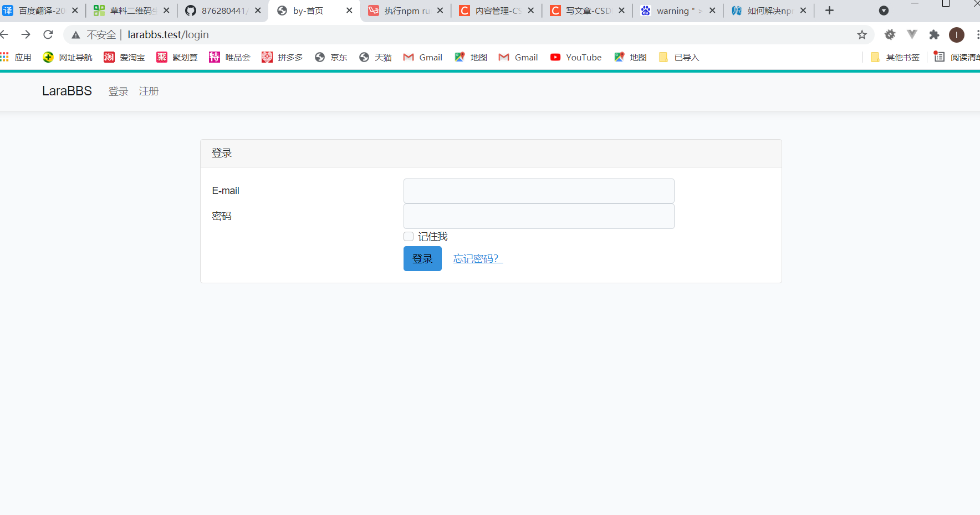Switch to the 执行npm run tab
This screenshot has width=980, height=515.
[407, 11]
